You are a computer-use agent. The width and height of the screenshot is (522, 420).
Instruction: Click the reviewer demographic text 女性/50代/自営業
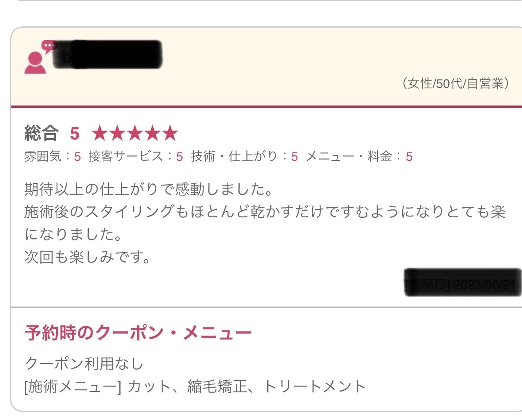(455, 83)
